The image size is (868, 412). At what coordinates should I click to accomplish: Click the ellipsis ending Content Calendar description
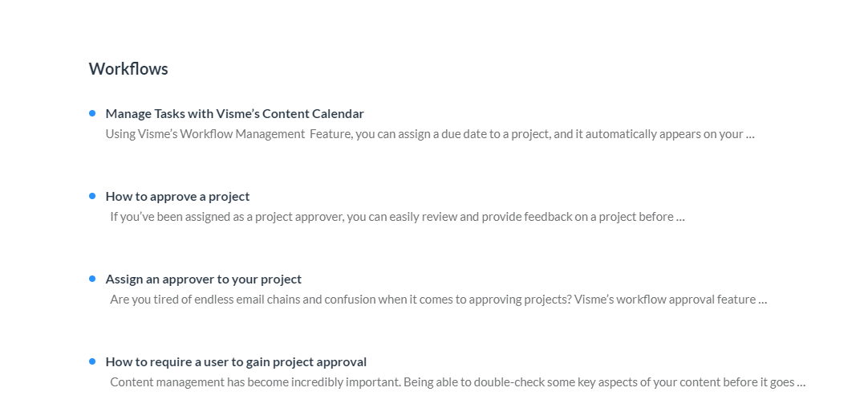coord(750,135)
